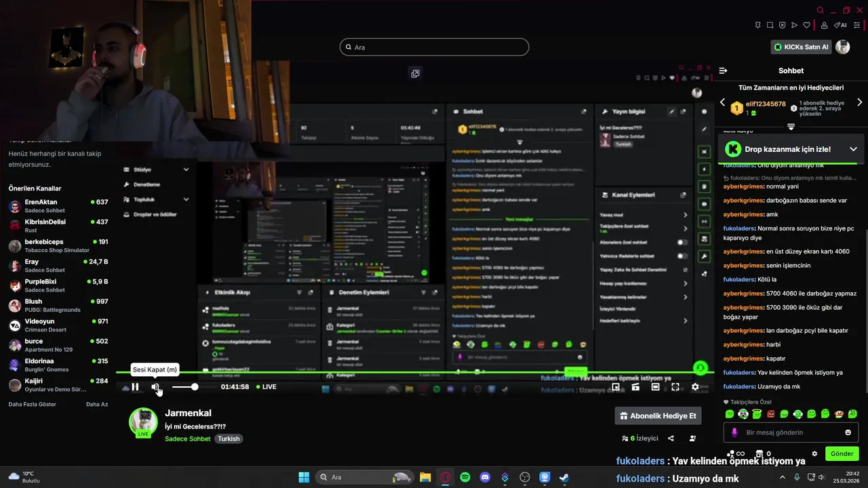Click the Turkish language tag
868x488 pixels.
point(229,439)
